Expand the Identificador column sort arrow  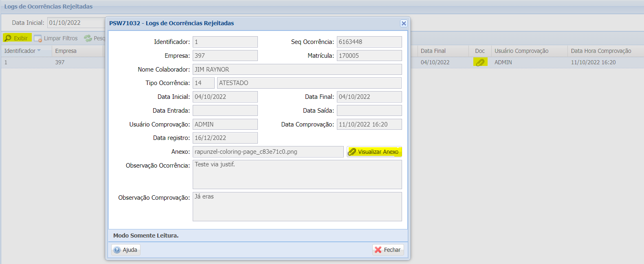pos(39,51)
